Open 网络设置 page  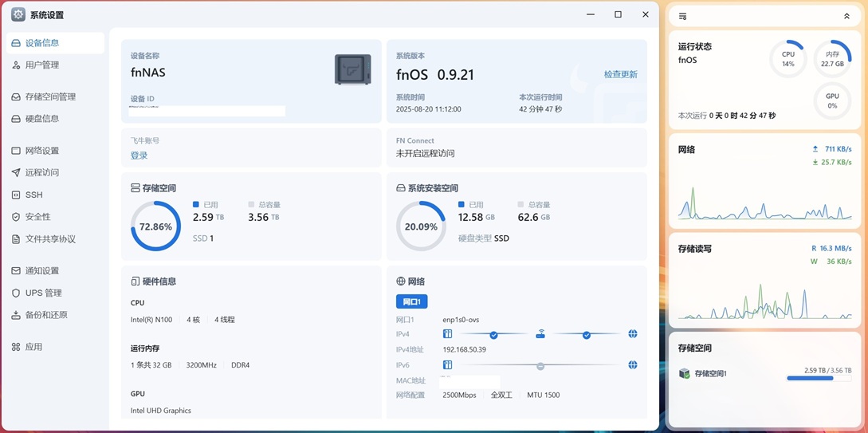click(55, 151)
